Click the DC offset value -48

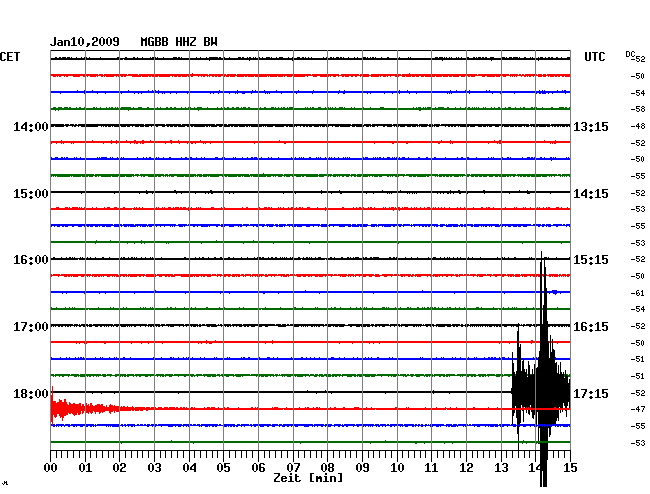638,126
